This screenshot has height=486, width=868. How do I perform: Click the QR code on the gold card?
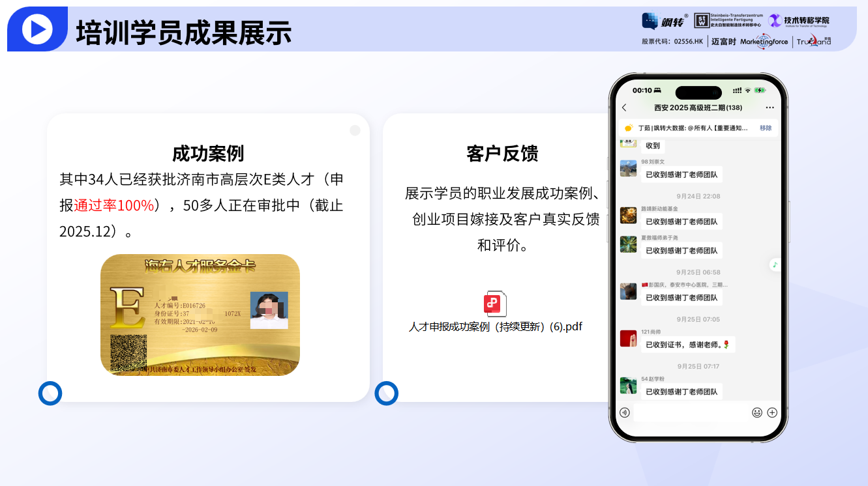(128, 352)
